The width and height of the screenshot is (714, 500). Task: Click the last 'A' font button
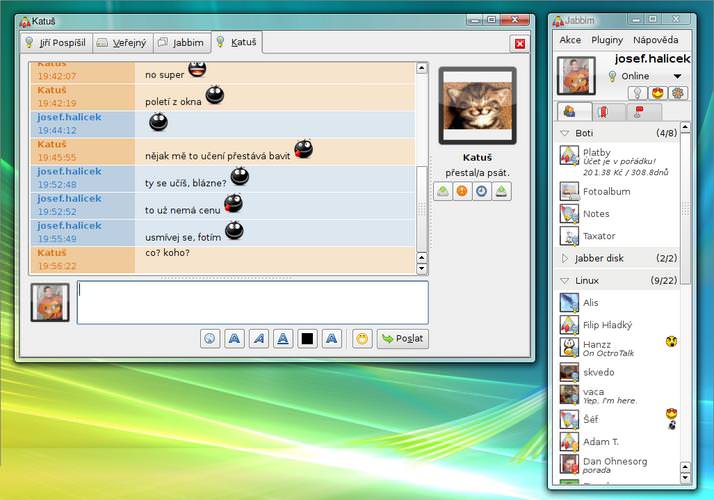tap(332, 339)
